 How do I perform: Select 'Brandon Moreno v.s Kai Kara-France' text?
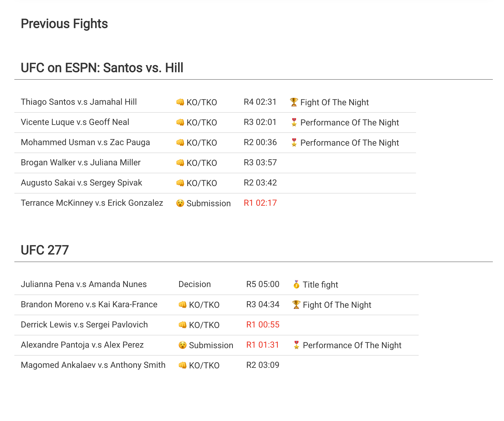click(x=89, y=304)
